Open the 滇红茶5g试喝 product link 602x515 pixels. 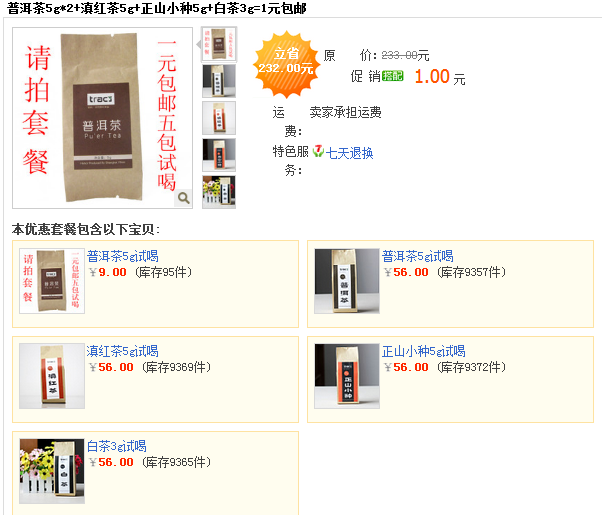coord(122,351)
